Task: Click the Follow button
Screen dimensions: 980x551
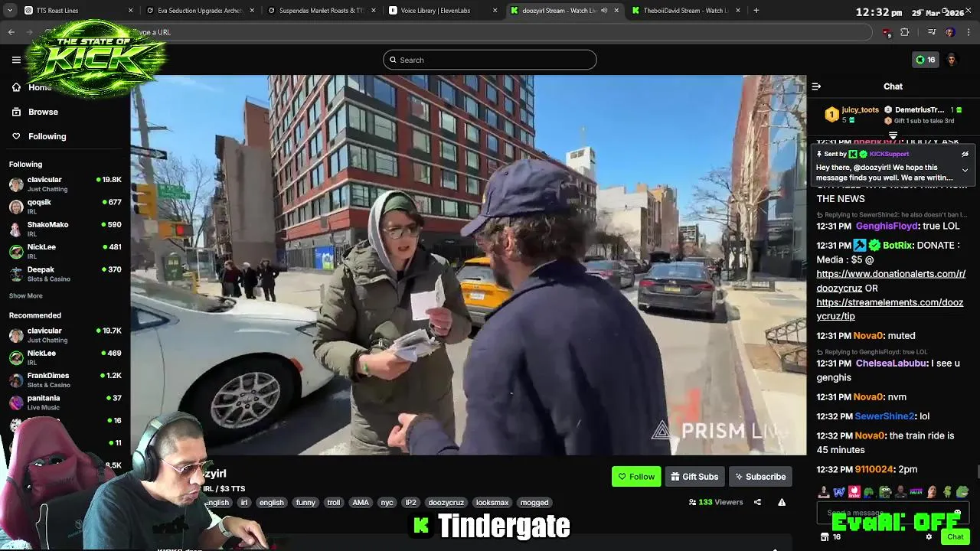Action: coord(636,477)
